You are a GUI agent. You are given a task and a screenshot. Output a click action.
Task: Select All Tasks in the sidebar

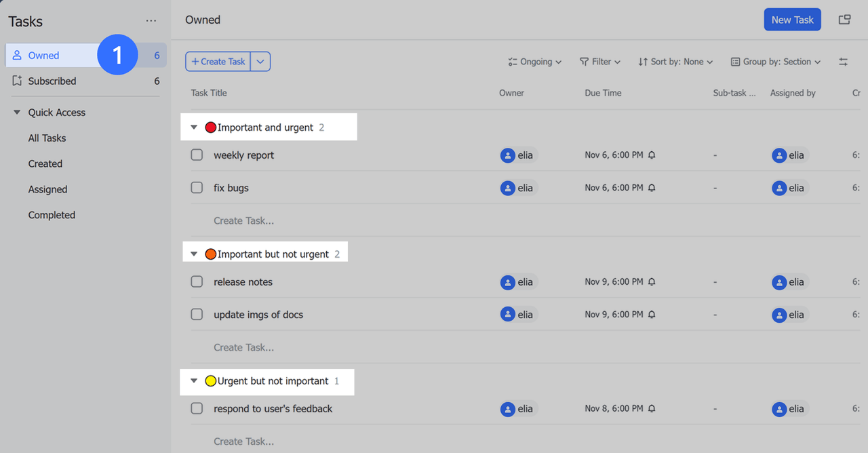[47, 138]
